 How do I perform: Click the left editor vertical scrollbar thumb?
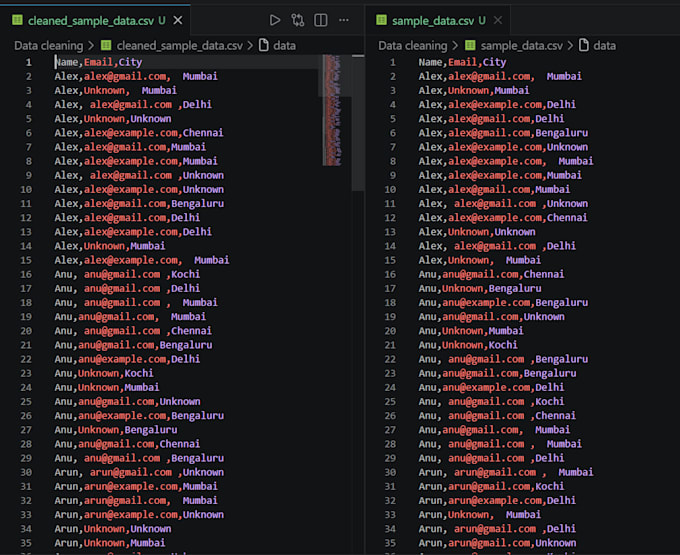pos(358,123)
